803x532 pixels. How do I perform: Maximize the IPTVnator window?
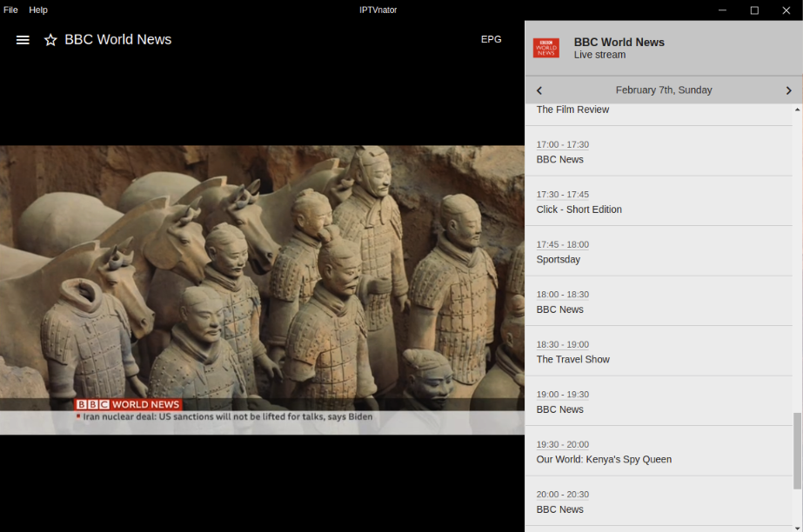pyautogui.click(x=754, y=10)
